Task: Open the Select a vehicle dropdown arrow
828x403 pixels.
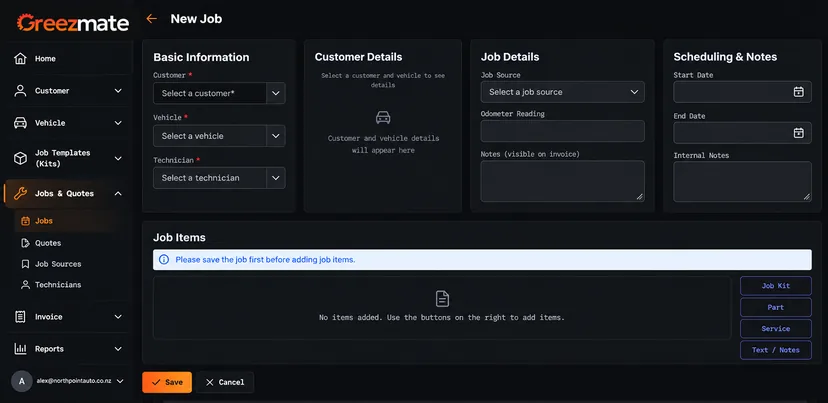Action: pos(276,136)
